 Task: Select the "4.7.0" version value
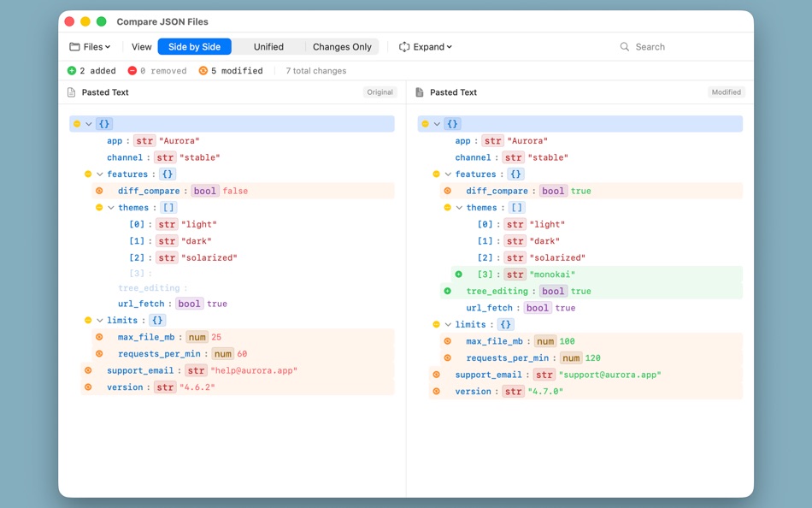(545, 392)
